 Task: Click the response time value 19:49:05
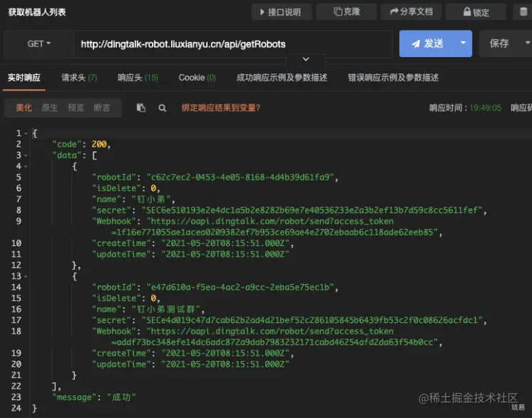[x=486, y=108]
